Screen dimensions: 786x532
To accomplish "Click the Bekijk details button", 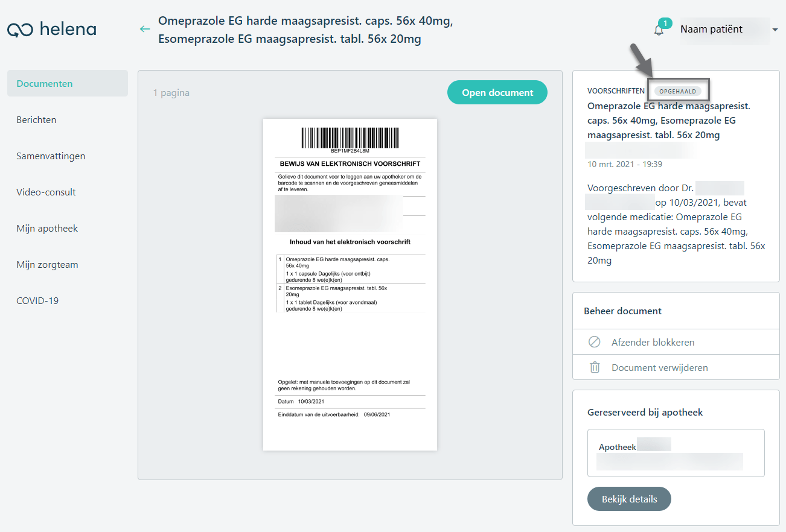I will click(629, 499).
